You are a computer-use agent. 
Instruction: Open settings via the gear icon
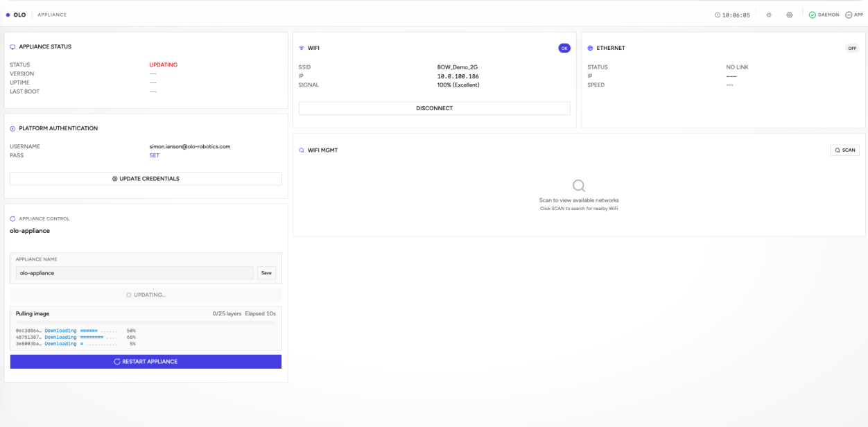click(x=790, y=15)
